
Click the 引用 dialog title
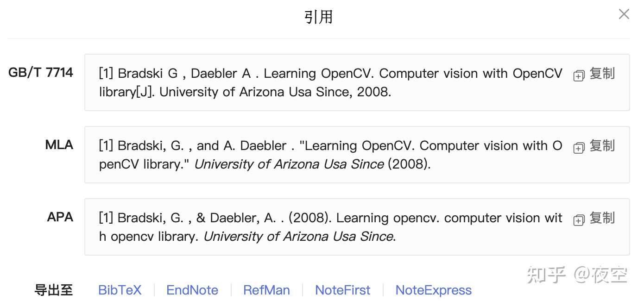pos(319,17)
